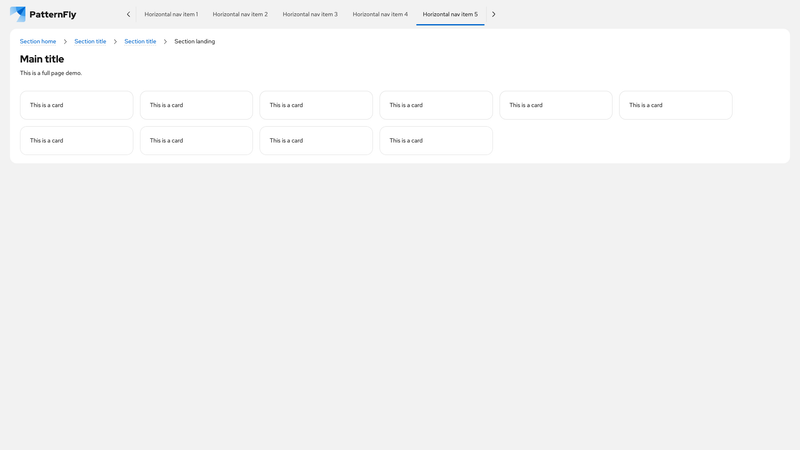Select Horizontal nav item 3

[310, 14]
